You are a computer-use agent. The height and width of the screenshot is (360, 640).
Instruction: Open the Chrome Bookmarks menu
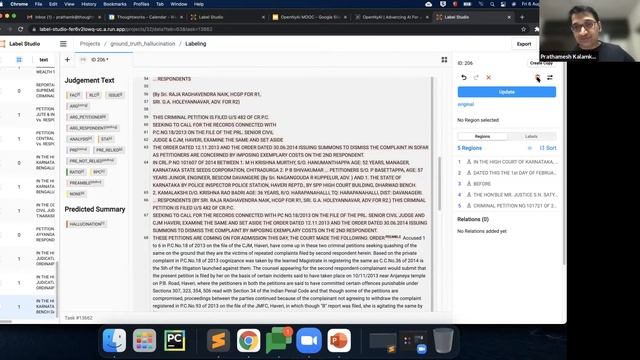click(115, 4)
